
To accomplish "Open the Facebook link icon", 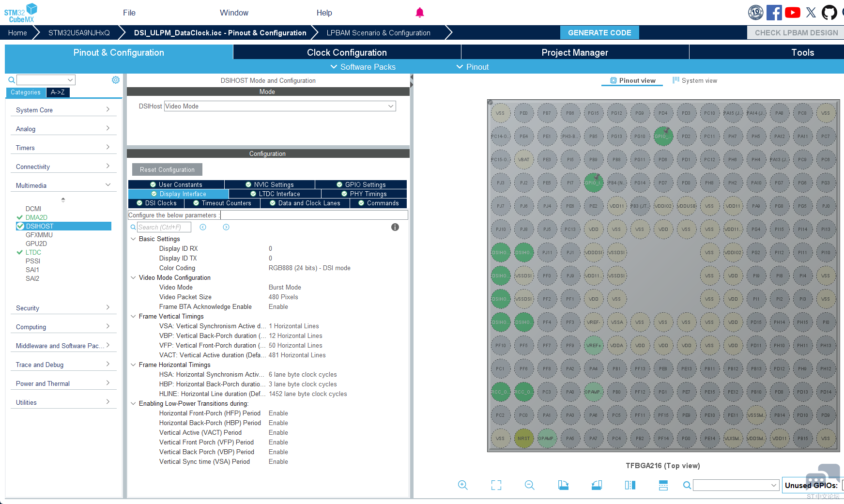I will (774, 13).
